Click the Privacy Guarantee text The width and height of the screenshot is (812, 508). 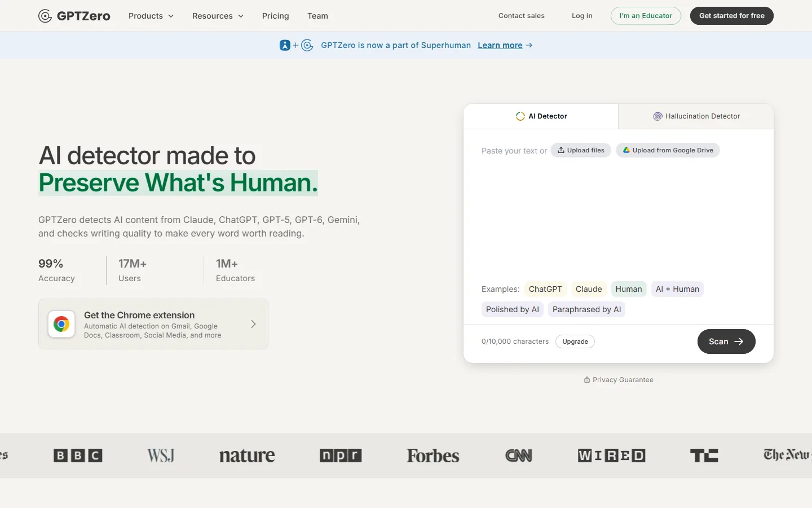coord(623,380)
